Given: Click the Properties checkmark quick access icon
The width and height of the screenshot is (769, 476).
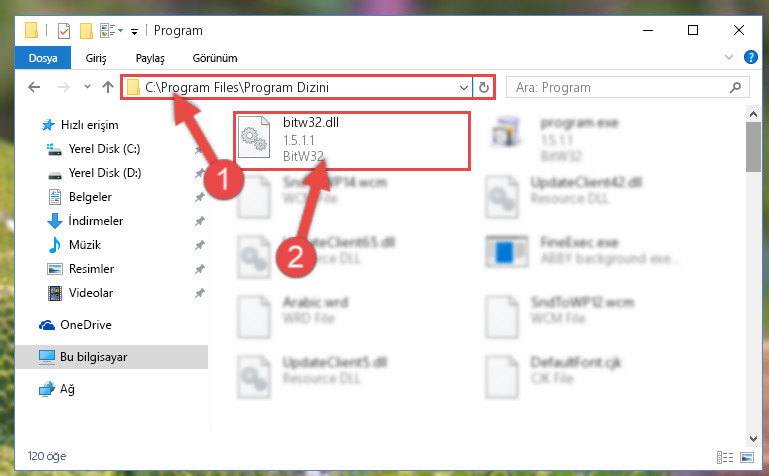Looking at the screenshot, I should (64, 30).
